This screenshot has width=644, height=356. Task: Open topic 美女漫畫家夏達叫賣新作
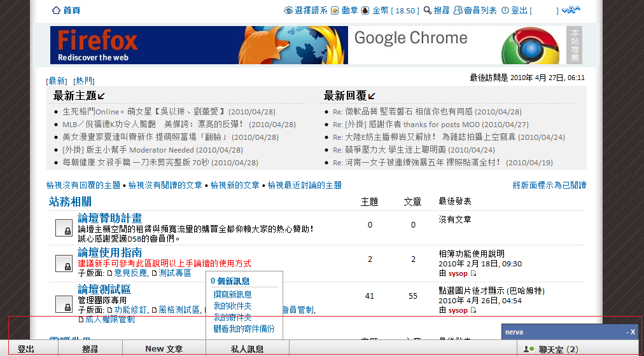171,137
